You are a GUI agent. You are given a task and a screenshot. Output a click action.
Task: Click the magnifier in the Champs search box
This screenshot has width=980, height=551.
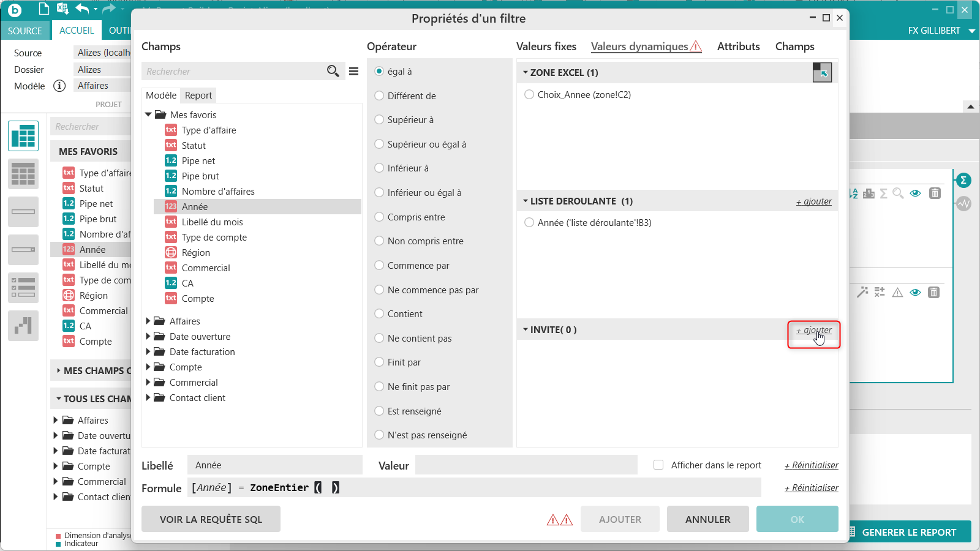[x=333, y=71]
